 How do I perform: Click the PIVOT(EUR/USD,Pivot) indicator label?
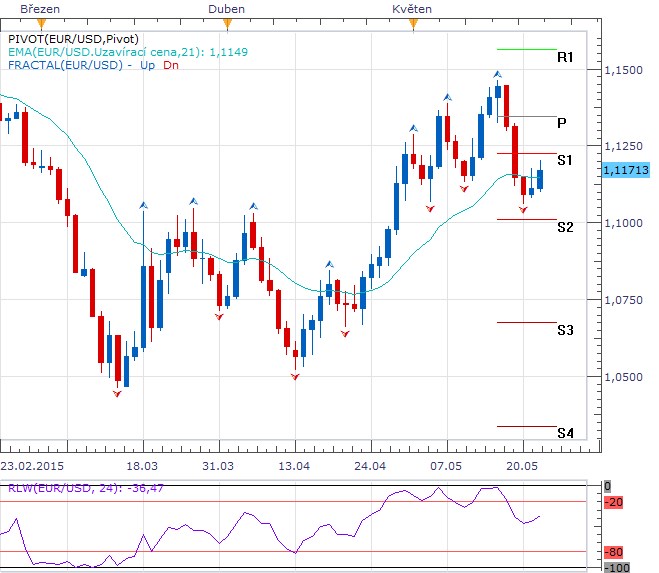[74, 39]
